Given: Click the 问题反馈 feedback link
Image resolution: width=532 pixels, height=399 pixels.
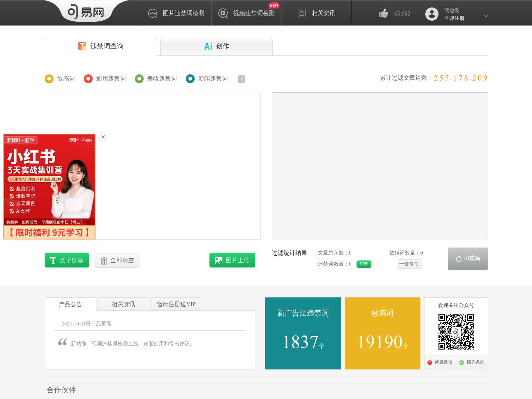Looking at the screenshot, I should coord(440,362).
